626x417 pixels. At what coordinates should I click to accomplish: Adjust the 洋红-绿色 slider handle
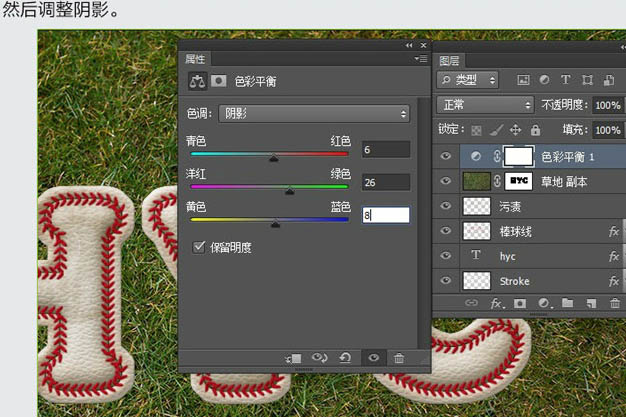[x=289, y=191]
